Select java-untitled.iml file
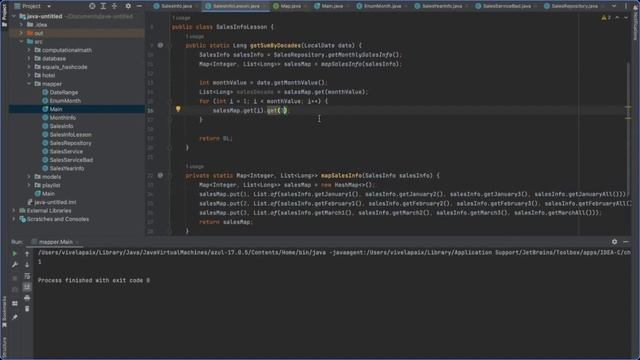The height and width of the screenshot is (360, 640). pyautogui.click(x=55, y=202)
